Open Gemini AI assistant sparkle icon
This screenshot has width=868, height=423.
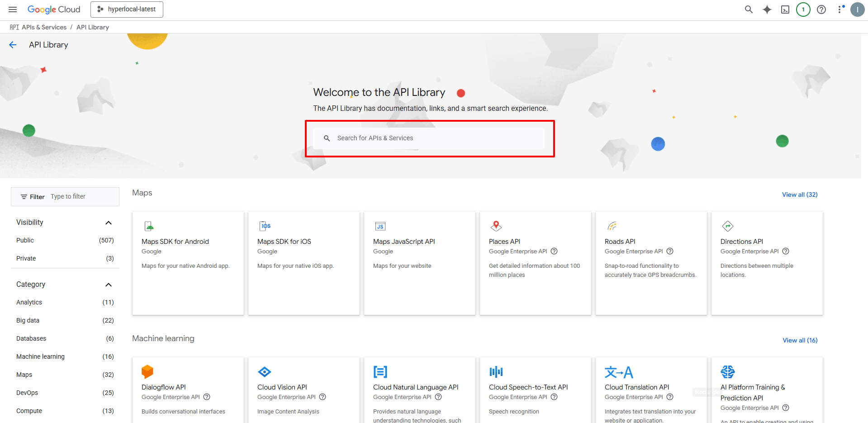click(x=767, y=10)
